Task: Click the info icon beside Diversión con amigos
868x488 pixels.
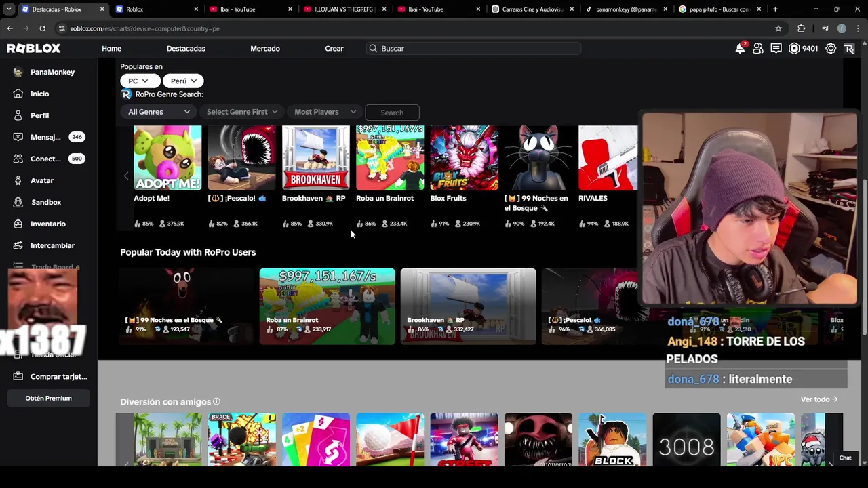Action: coord(216,401)
